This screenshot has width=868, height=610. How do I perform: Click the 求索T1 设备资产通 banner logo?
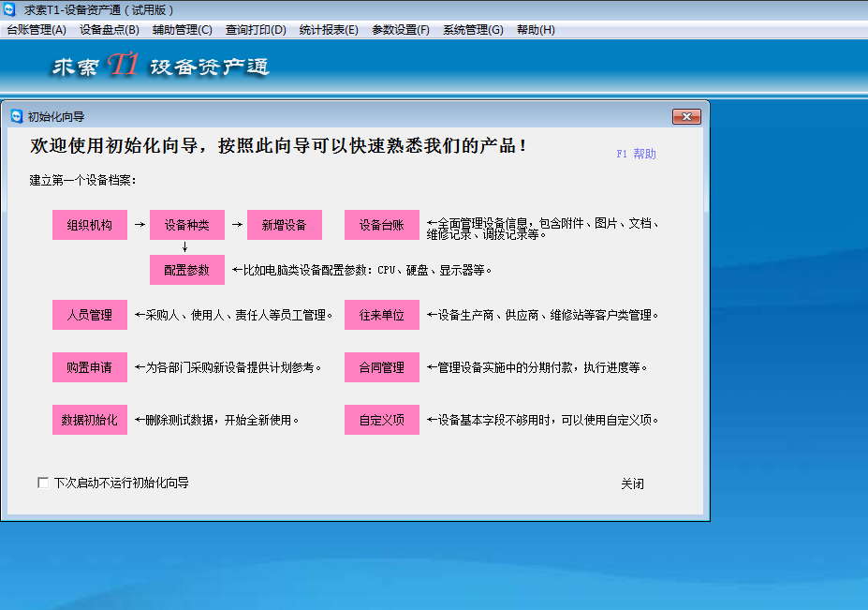(160, 66)
